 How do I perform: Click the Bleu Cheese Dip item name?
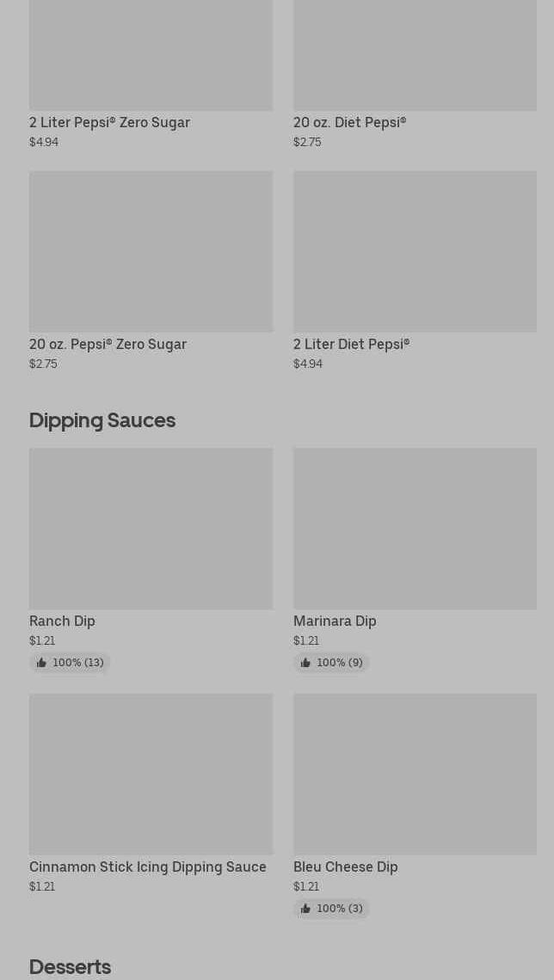345,867
